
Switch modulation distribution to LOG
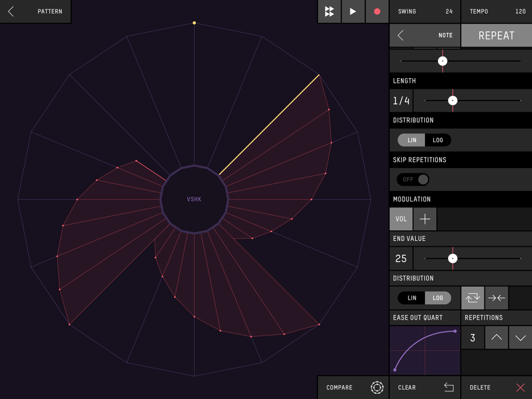(x=438, y=298)
